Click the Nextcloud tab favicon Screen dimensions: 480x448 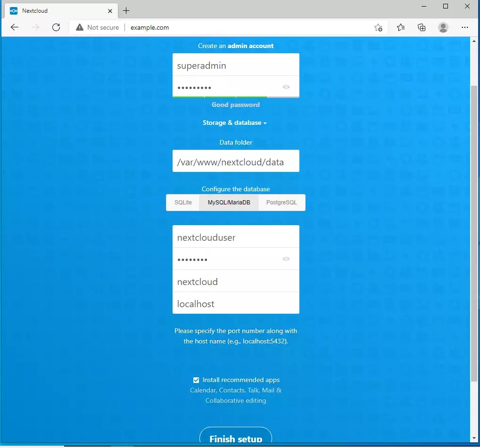[x=14, y=11]
